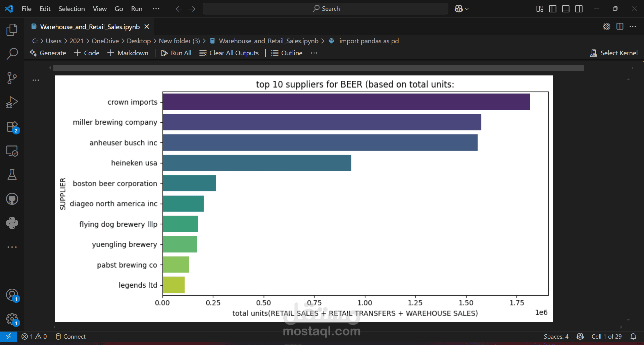The image size is (644, 345).
Task: Open the Run menu
Action: (137, 9)
